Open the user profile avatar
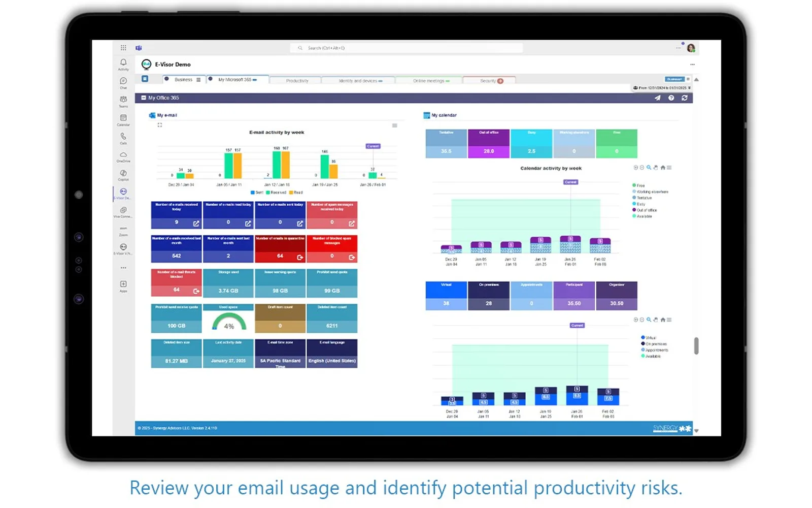812x508 pixels. [691, 48]
